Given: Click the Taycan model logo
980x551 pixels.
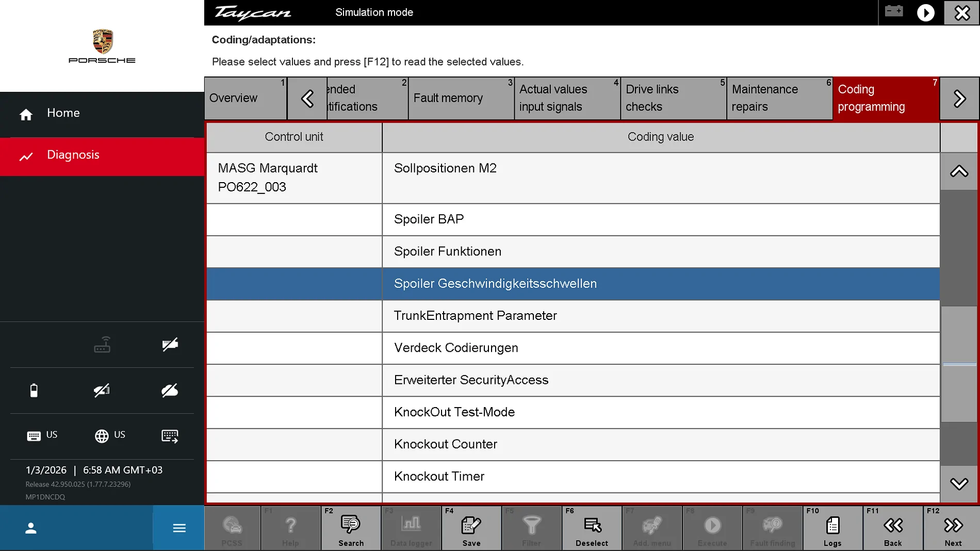Looking at the screenshot, I should pyautogui.click(x=253, y=12).
